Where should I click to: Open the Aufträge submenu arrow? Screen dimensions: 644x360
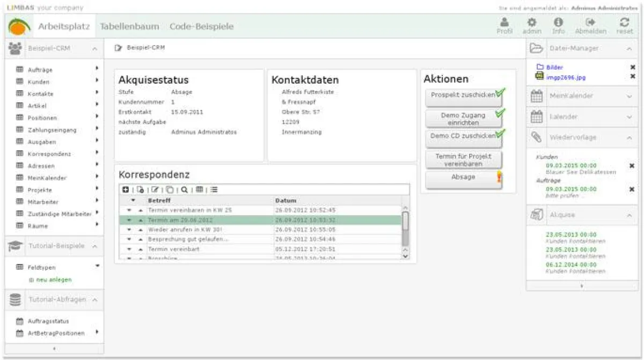(97, 69)
